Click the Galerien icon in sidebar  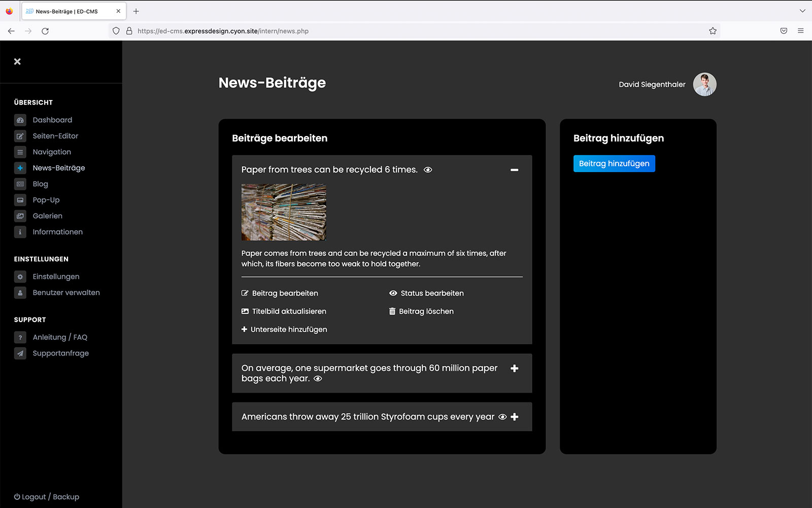20,216
